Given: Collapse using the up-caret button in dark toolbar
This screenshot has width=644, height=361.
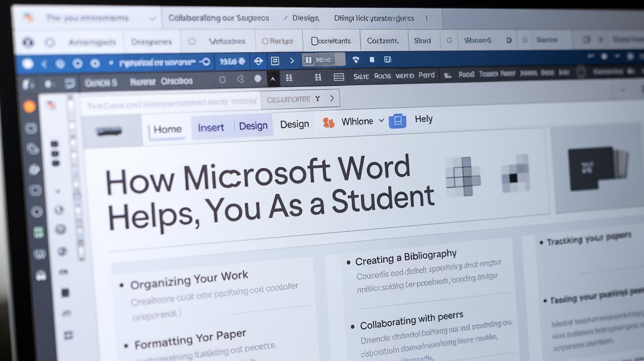Looking at the screenshot, I should coord(273,78).
